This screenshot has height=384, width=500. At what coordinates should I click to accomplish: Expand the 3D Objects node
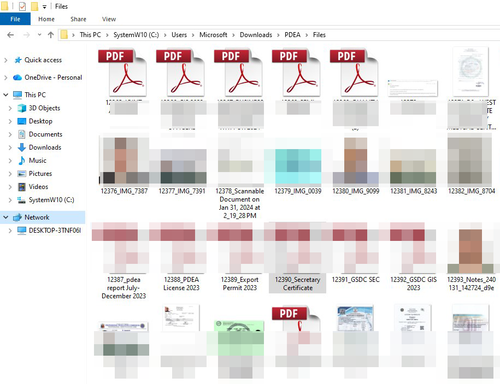click(10, 108)
